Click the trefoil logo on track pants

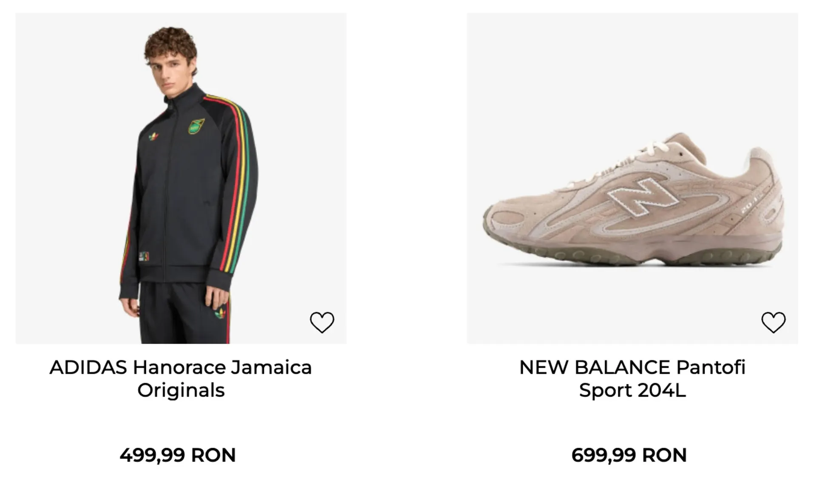221,313
